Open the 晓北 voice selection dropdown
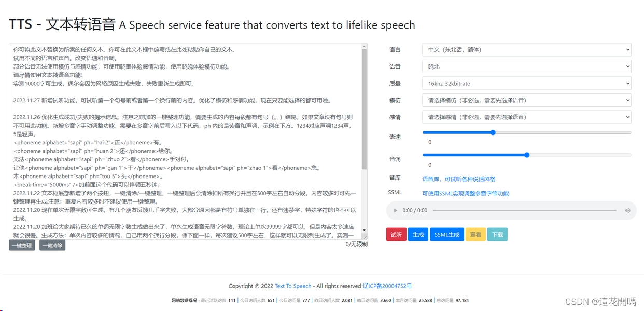This screenshot has width=644, height=311. pos(526,66)
